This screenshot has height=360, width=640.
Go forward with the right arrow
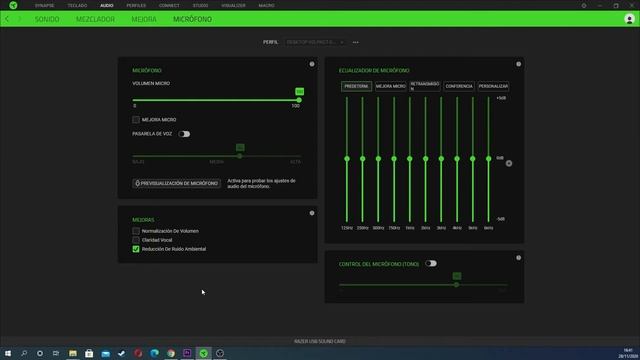[19, 19]
